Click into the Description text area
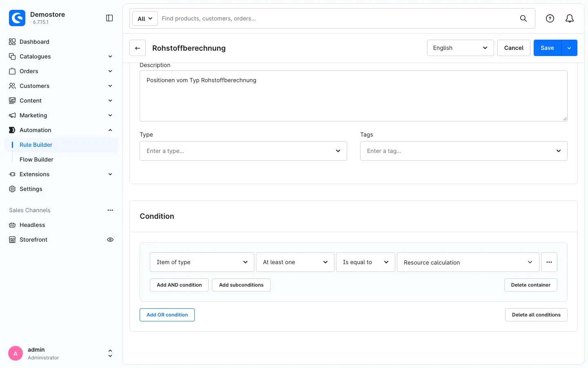Image resolution: width=588 pixels, height=368 pixels. tap(354, 96)
